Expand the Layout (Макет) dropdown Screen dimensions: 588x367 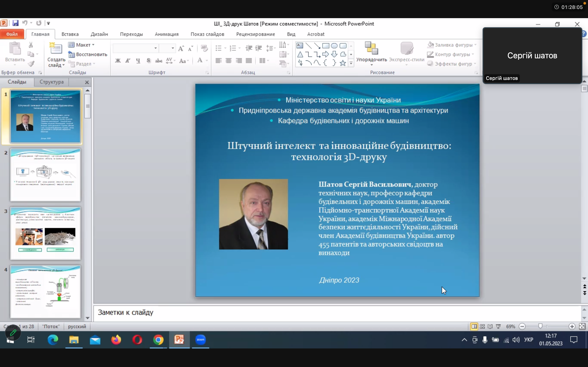[81, 45]
